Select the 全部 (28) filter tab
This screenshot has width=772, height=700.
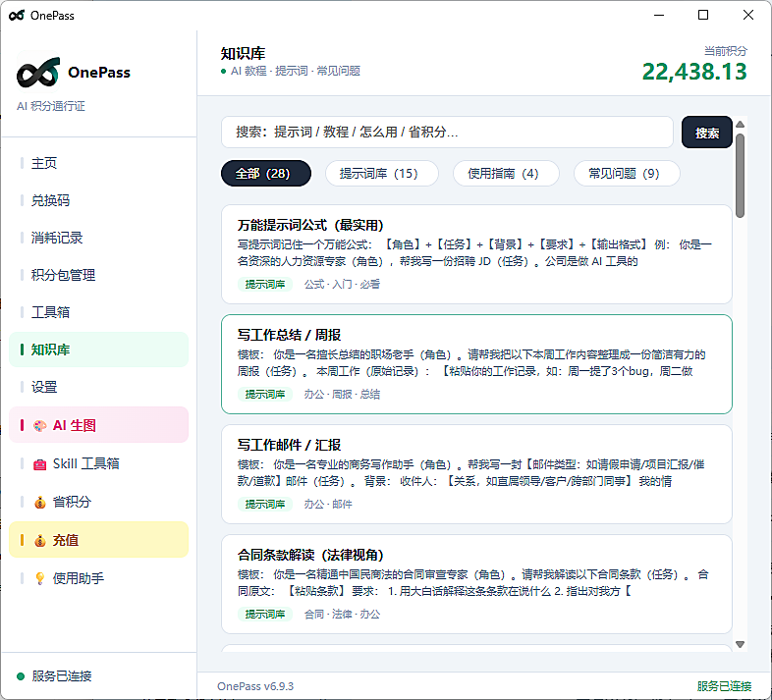(266, 173)
